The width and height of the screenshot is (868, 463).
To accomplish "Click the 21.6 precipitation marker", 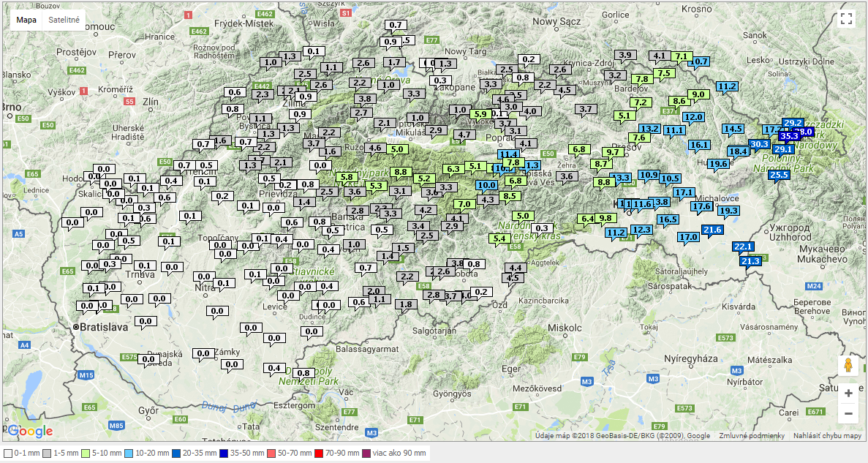I will [712, 230].
